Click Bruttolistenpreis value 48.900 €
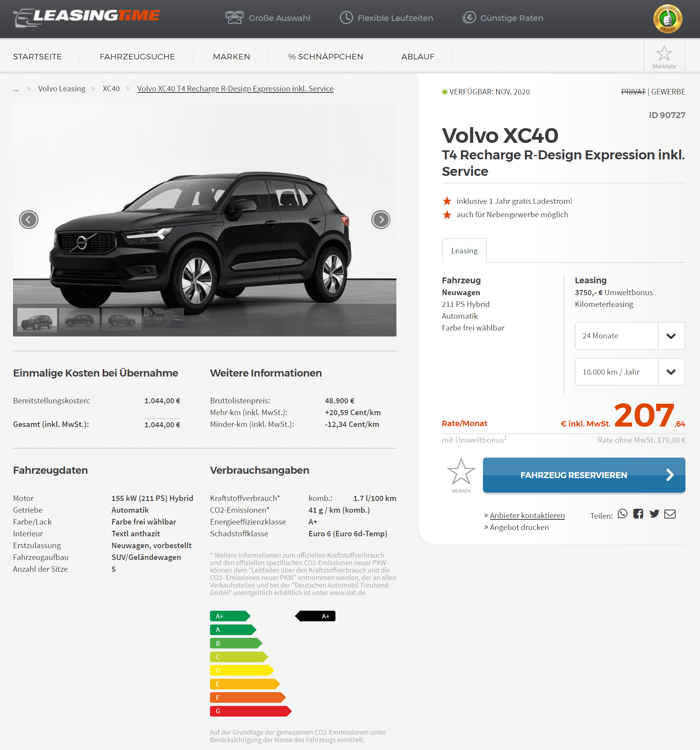Viewport: 700px width, 750px height. coord(339,401)
